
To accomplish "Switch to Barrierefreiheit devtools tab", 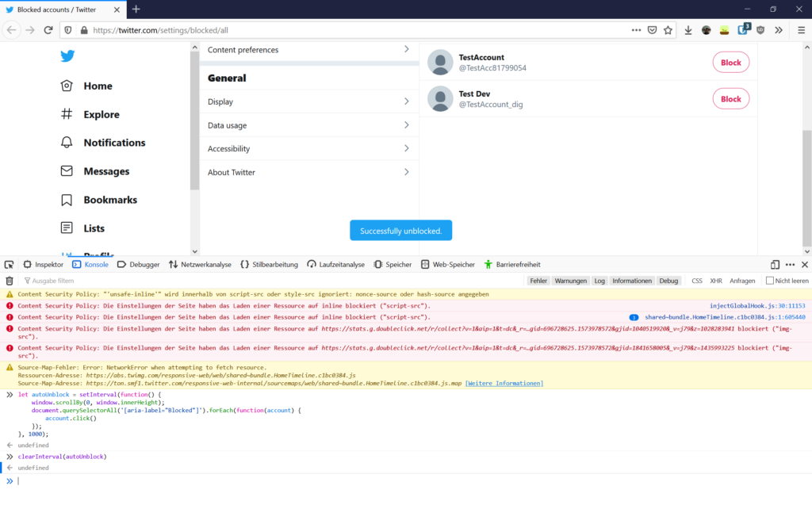I will pyautogui.click(x=512, y=265).
